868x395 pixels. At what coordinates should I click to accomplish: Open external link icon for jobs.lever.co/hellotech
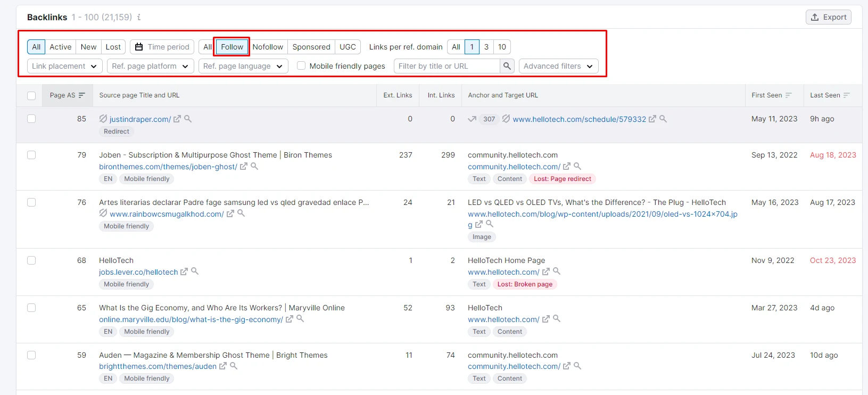pos(184,271)
